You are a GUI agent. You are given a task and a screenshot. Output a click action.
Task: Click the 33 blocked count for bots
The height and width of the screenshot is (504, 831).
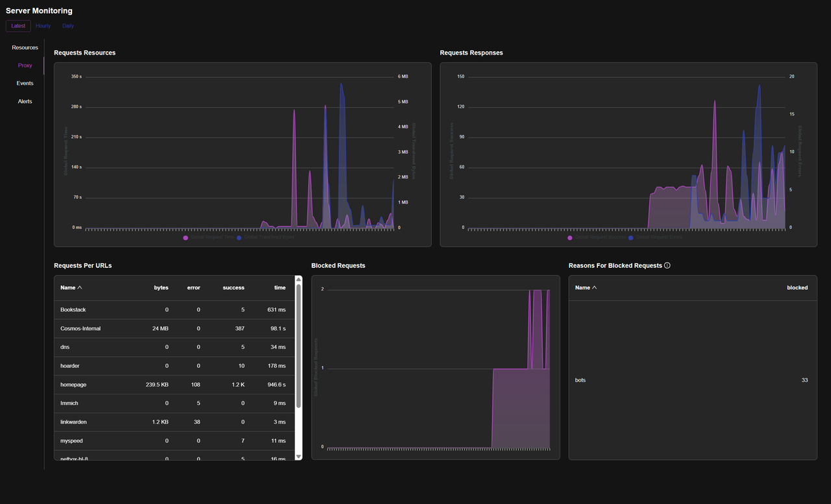pyautogui.click(x=805, y=380)
